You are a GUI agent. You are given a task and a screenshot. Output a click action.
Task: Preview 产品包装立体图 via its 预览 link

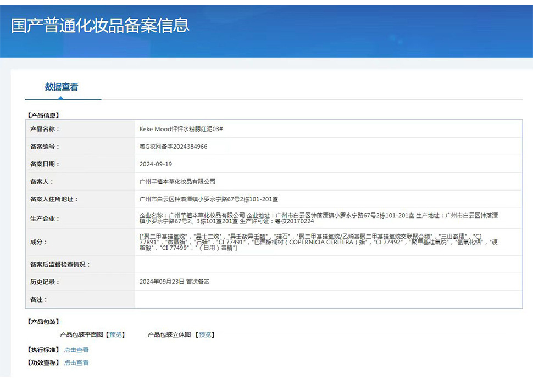click(205, 334)
